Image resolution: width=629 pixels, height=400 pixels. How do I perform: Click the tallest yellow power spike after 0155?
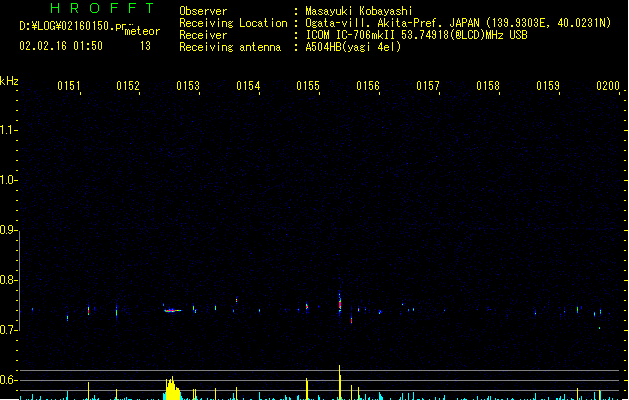click(340, 382)
